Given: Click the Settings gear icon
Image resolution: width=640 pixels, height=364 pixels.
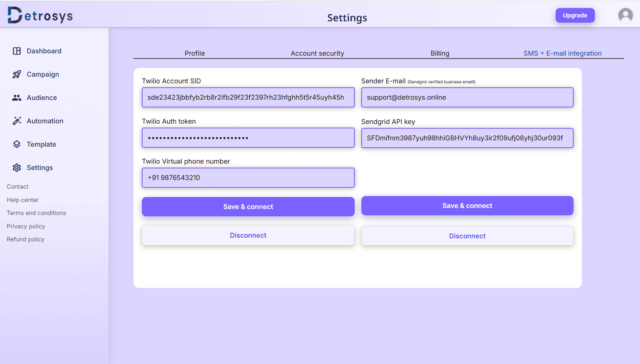Looking at the screenshot, I should pos(17,168).
